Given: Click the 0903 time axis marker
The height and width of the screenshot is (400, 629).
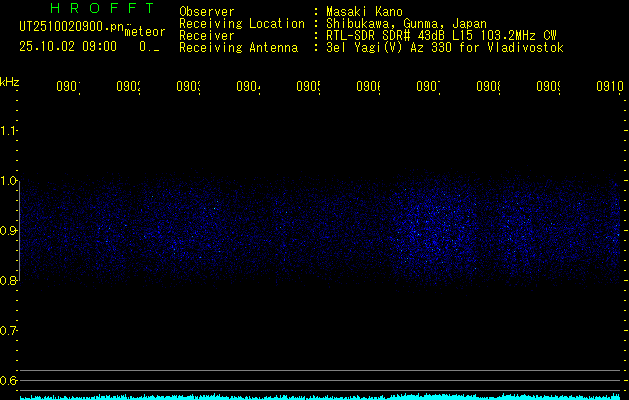Looking at the screenshot, I should click(x=188, y=87).
